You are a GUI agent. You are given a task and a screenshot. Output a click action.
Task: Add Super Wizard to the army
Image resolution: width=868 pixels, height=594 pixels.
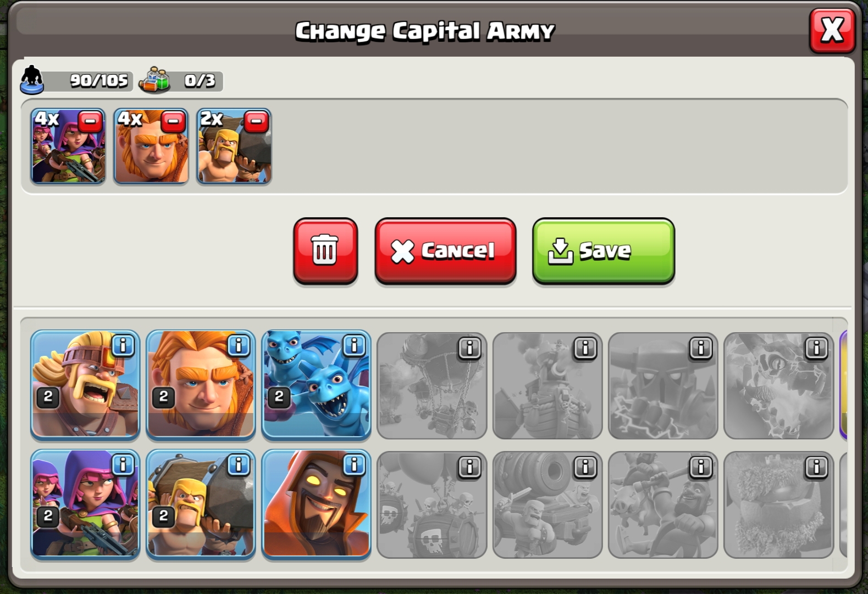[316, 505]
